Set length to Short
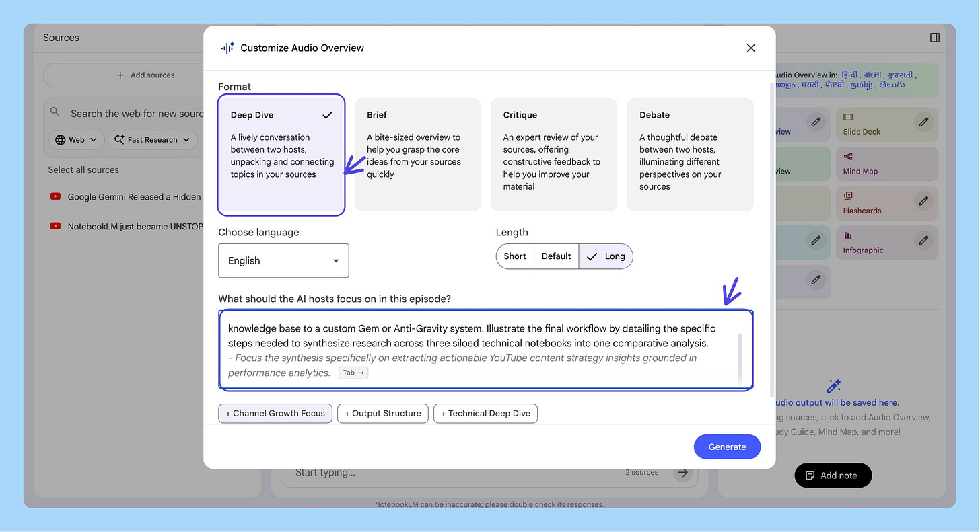Image resolution: width=980 pixels, height=532 pixels. pyautogui.click(x=515, y=256)
